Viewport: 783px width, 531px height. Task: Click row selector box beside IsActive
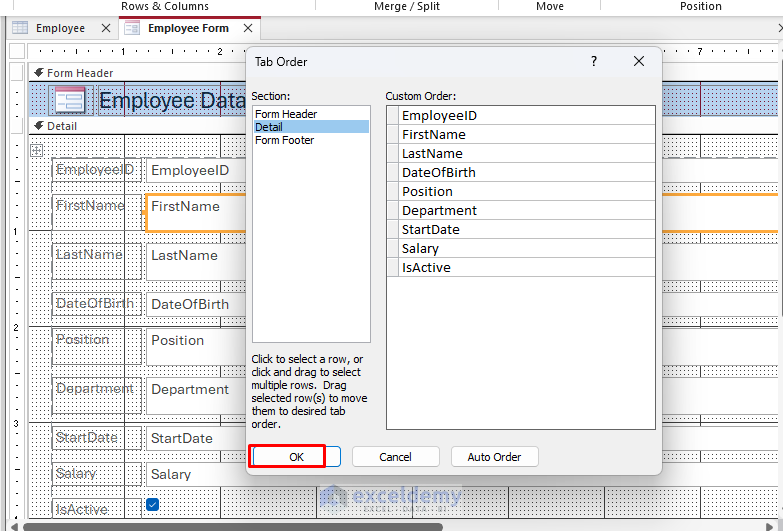393,267
